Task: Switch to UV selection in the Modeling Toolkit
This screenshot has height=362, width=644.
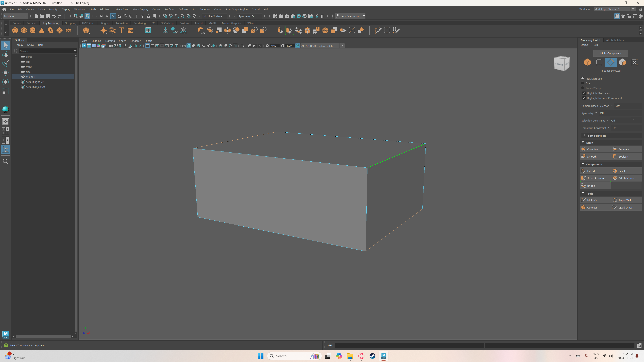Action: [x=634, y=62]
